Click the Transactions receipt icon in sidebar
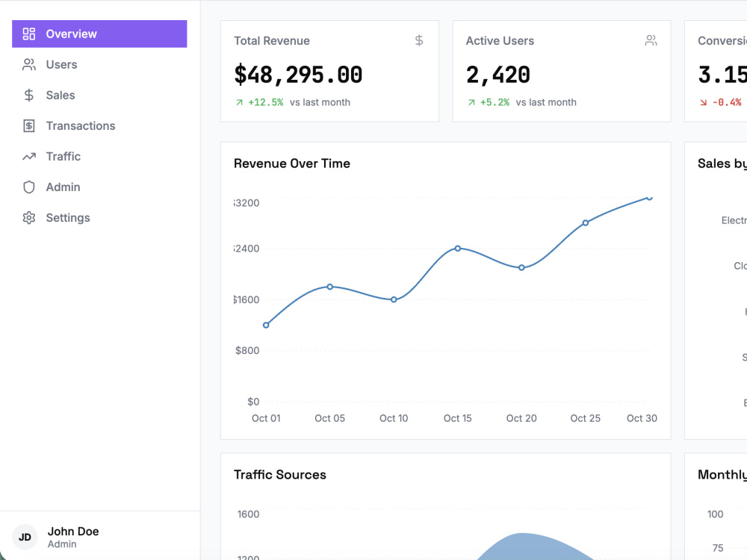Viewport: 747px width, 560px height. 29,125
